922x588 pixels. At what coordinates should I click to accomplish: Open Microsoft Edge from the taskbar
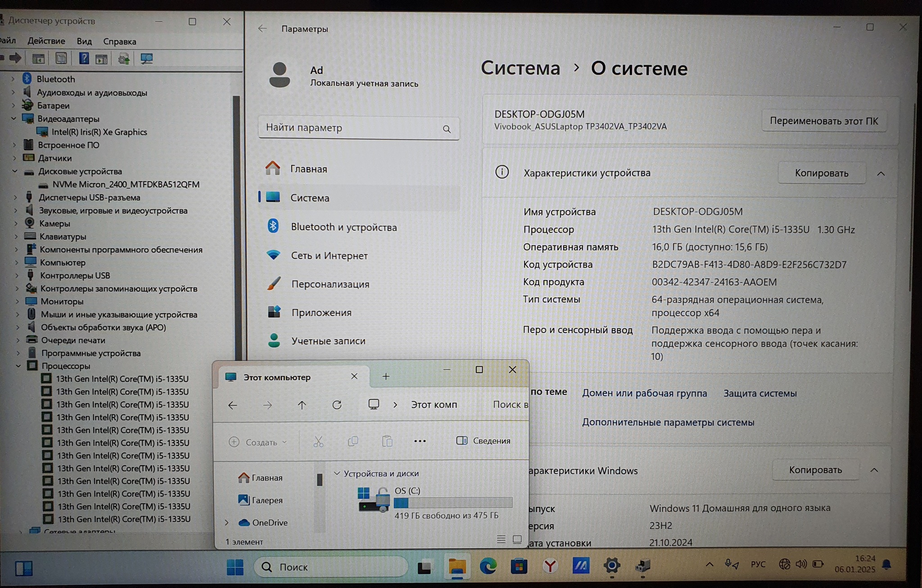(488, 566)
